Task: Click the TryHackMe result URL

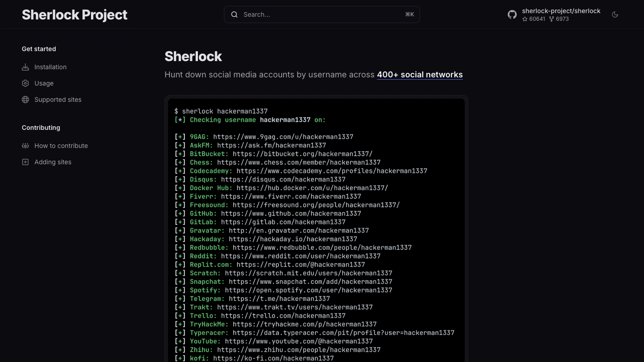Action: (304, 324)
